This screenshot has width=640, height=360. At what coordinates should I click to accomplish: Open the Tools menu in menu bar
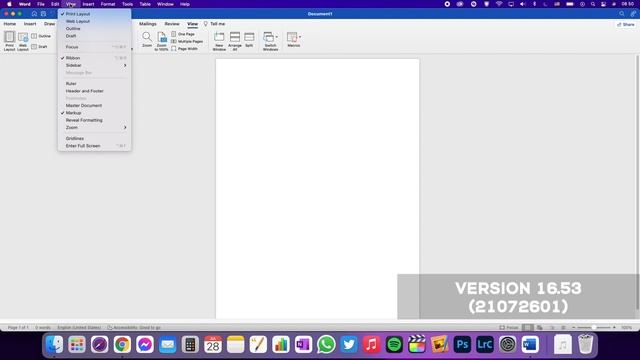pyautogui.click(x=127, y=4)
